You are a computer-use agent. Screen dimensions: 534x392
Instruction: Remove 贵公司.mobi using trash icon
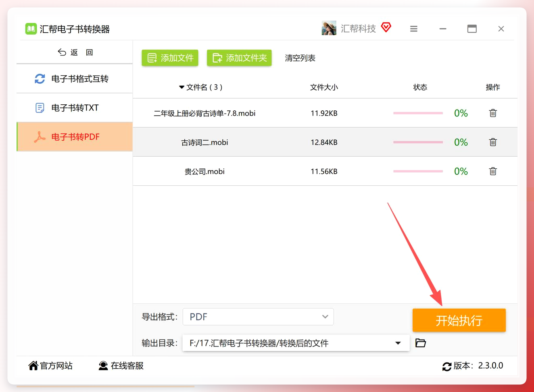[493, 171]
